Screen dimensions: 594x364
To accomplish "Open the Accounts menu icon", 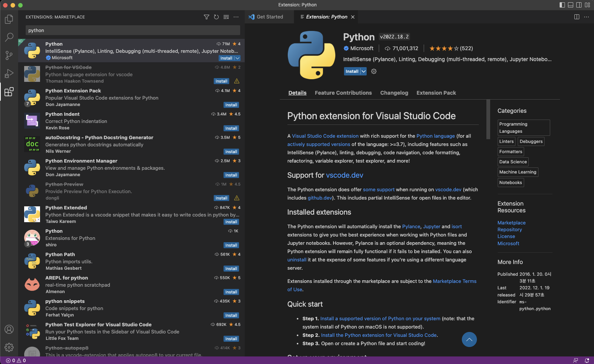I will (x=9, y=329).
